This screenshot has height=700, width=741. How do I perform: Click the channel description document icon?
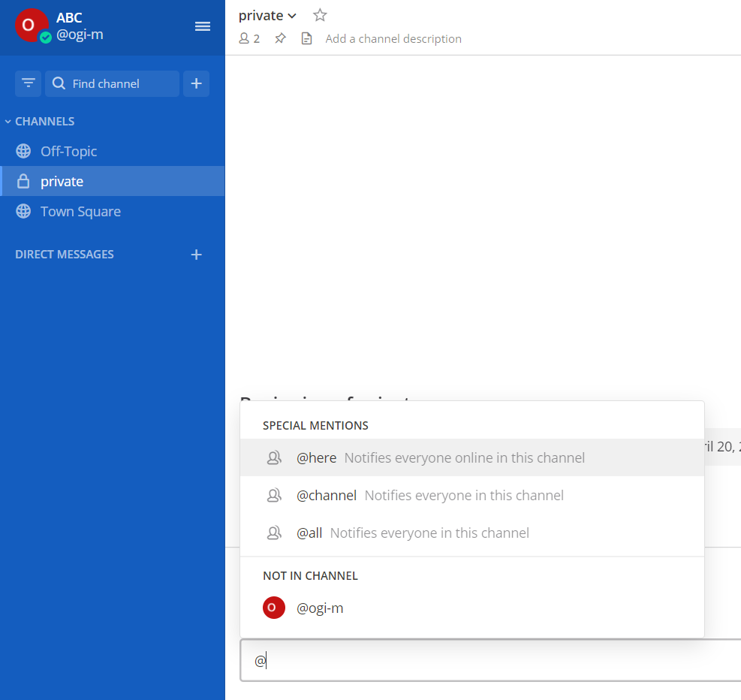pos(307,39)
